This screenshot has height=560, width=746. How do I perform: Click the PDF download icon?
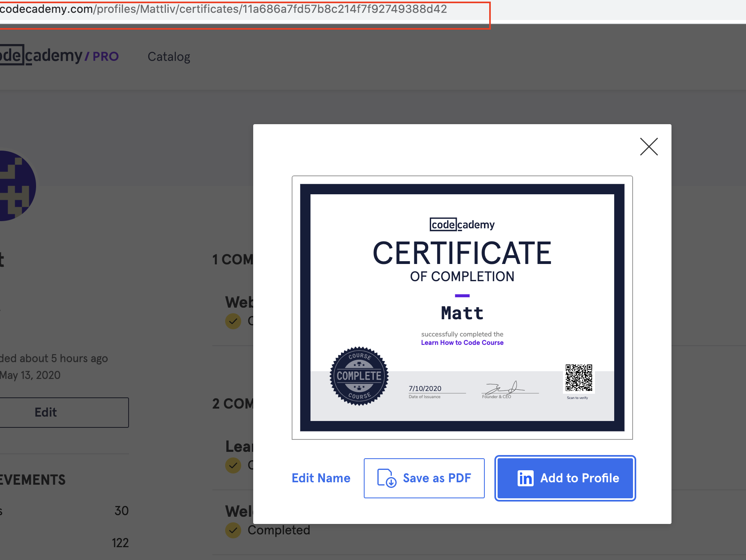point(386,478)
